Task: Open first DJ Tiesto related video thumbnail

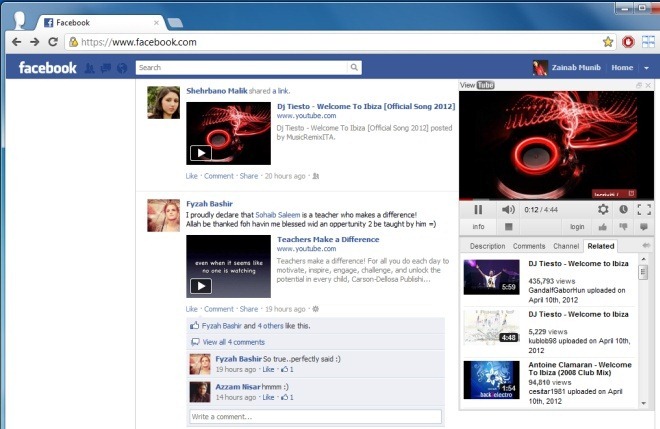Action: point(491,277)
